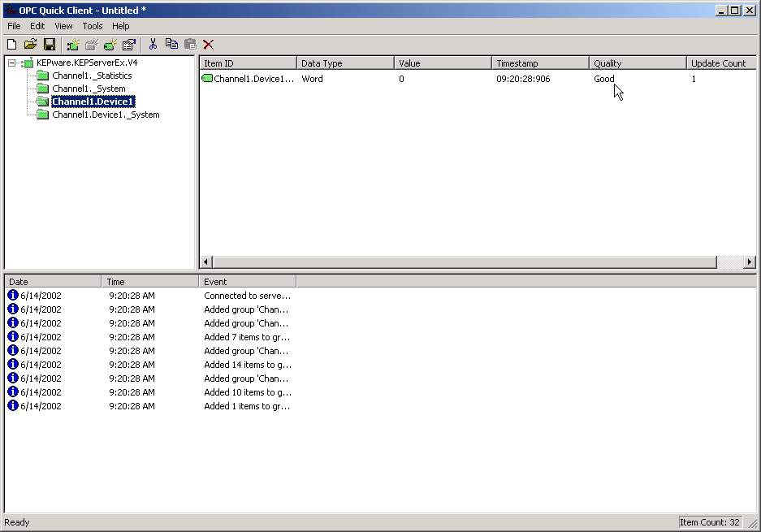This screenshot has width=761, height=532.
Task: Sort by the Timestamp column header
Action: click(539, 63)
